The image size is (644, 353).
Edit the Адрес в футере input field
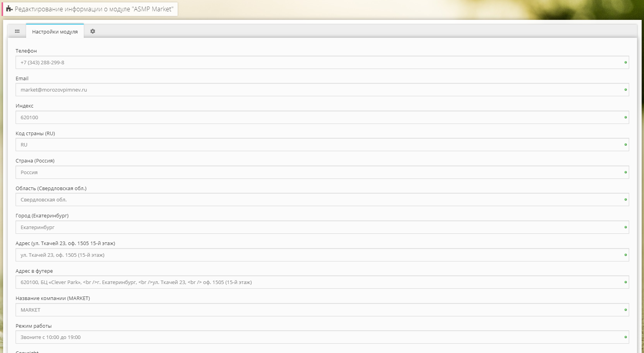322,282
